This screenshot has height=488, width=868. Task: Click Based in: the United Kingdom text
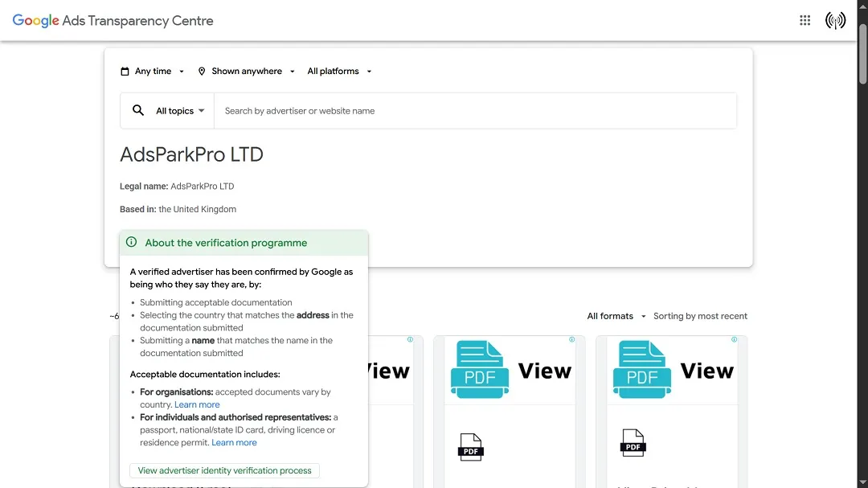pyautogui.click(x=178, y=209)
